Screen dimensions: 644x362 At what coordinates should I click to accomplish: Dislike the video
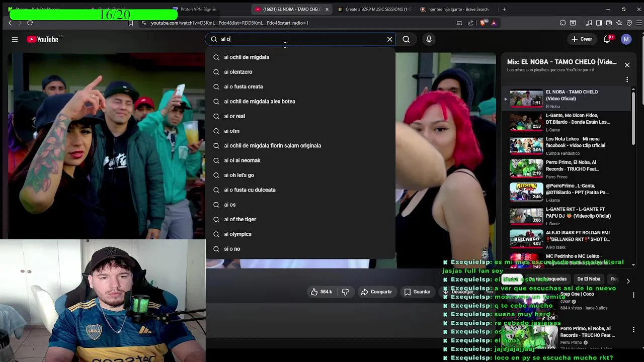tap(345, 292)
